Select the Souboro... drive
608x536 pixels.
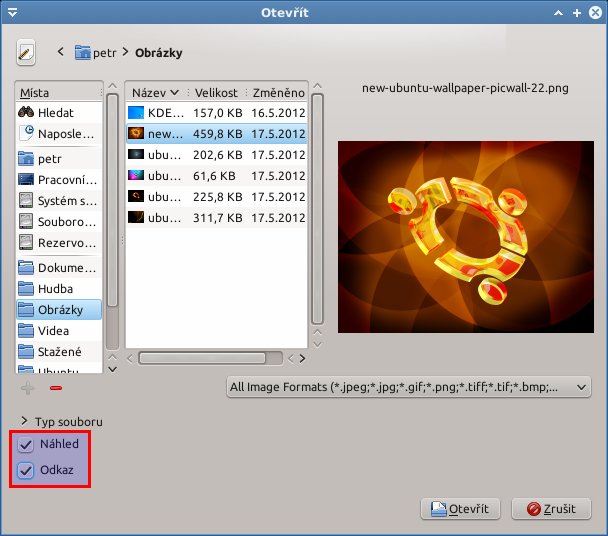pos(59,221)
